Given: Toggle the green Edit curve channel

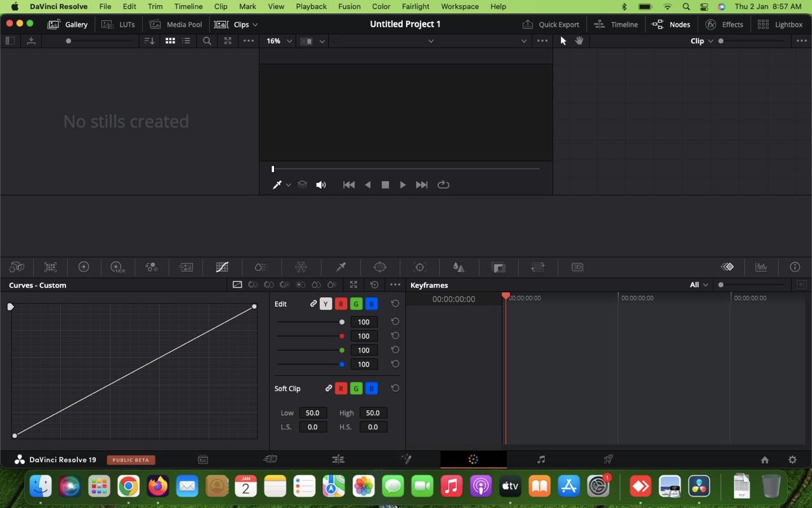Looking at the screenshot, I should 356,304.
